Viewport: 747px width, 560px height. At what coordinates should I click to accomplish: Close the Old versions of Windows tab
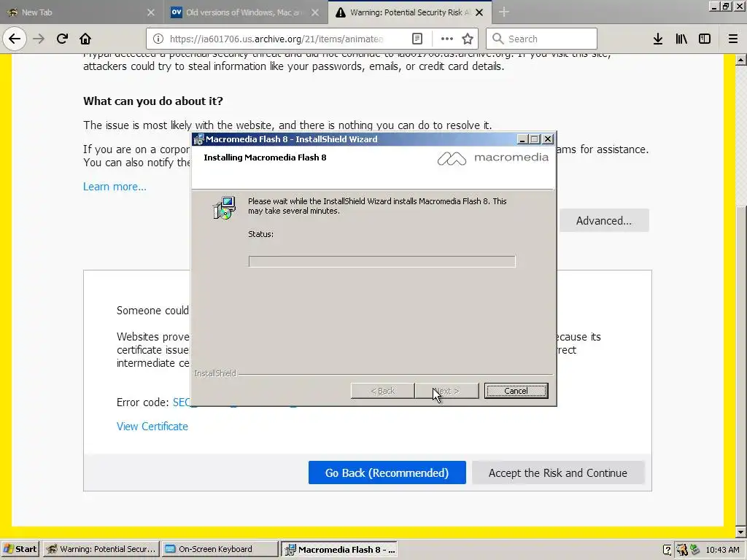[315, 12]
